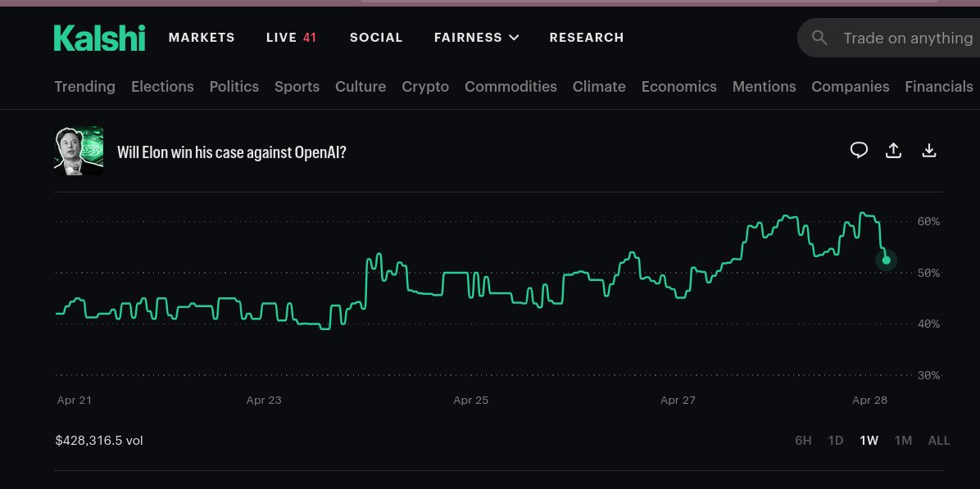This screenshot has height=489, width=980.
Task: Click the 'Apr 21' date label
Action: tap(74, 401)
